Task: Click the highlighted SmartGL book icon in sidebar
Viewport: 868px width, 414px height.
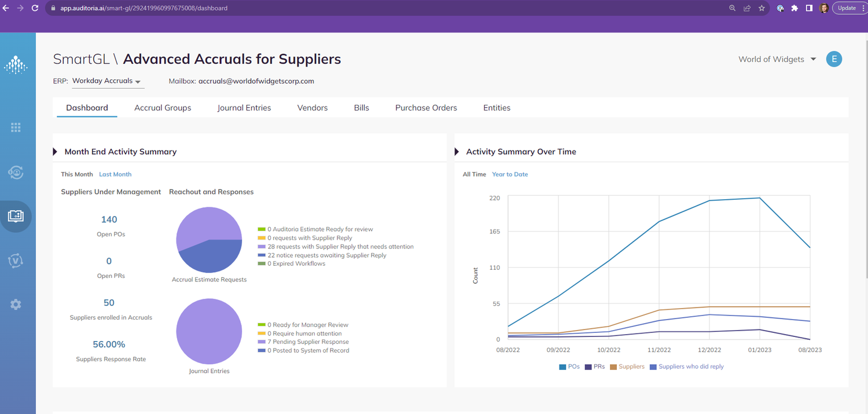Action: [x=16, y=216]
